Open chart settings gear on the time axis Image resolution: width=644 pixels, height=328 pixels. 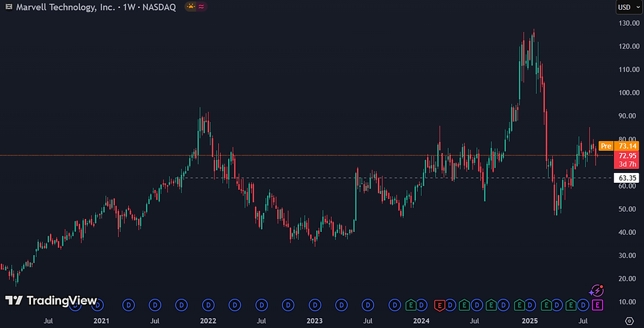click(630, 321)
